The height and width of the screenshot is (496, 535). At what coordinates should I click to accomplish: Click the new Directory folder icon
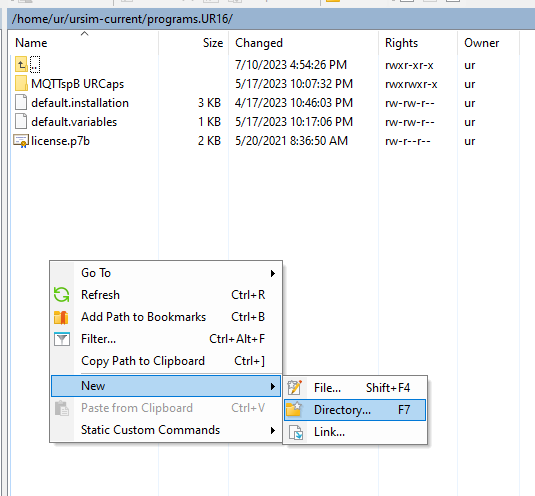pyautogui.click(x=294, y=409)
